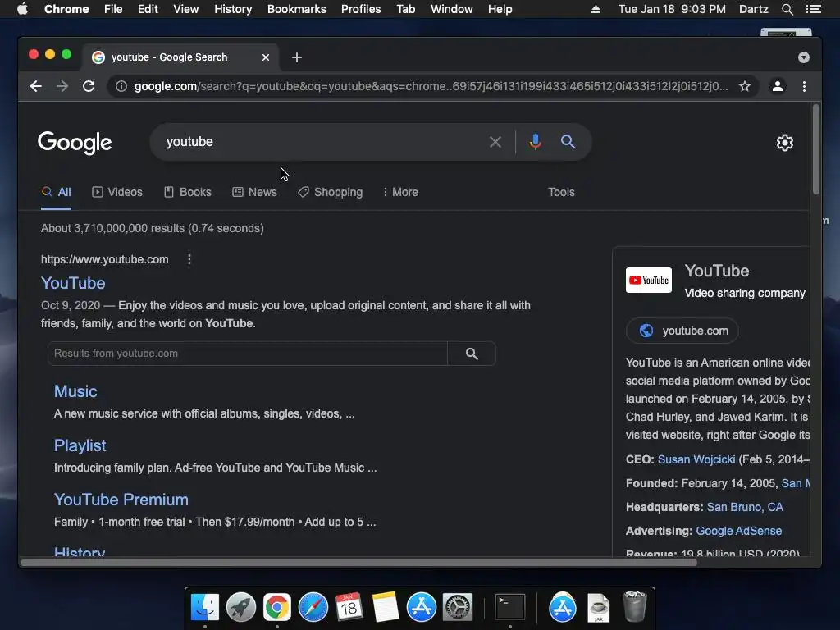Open the Google AdSense link
Viewport: 840px width, 630px height.
pos(739,532)
